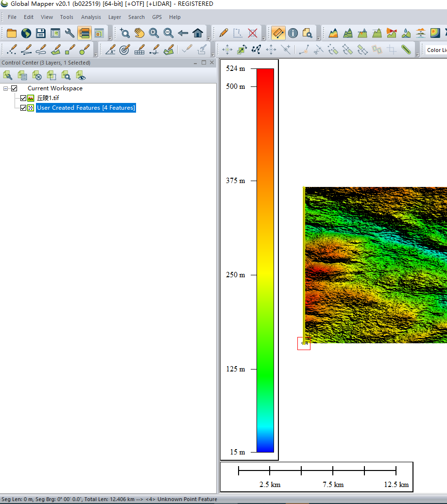Click the Save Workspace floppy disk icon
The height and width of the screenshot is (504, 447).
(x=40, y=33)
